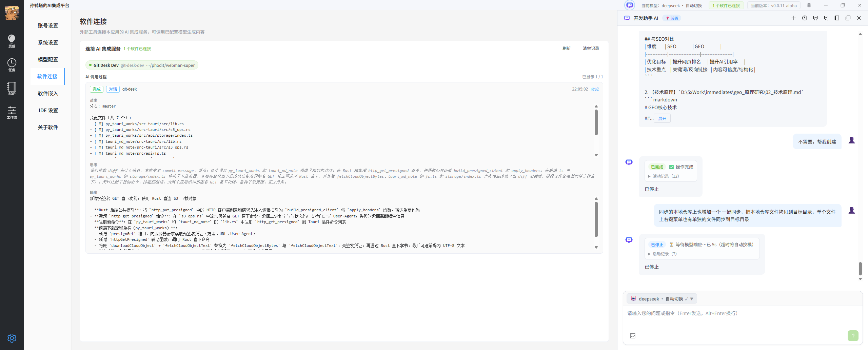Click the timestamp 22:05:02
The height and width of the screenshot is (350, 868).
point(580,89)
